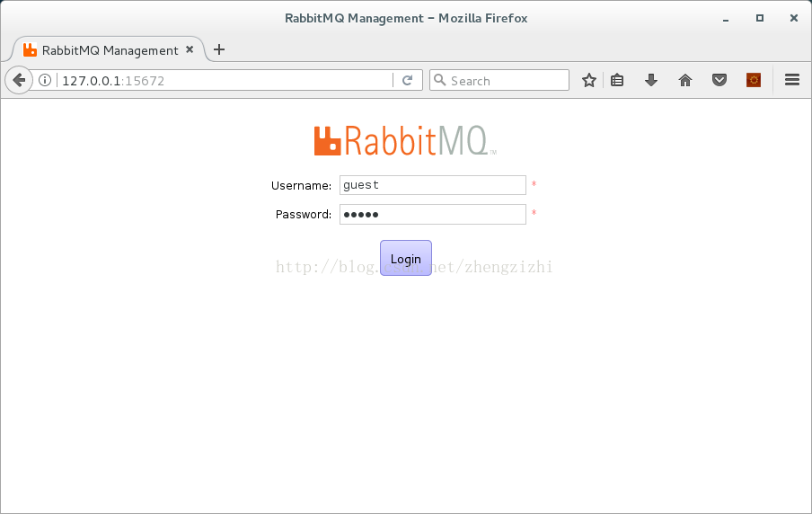Click the Password input field
The width and height of the screenshot is (812, 514).
pos(432,214)
